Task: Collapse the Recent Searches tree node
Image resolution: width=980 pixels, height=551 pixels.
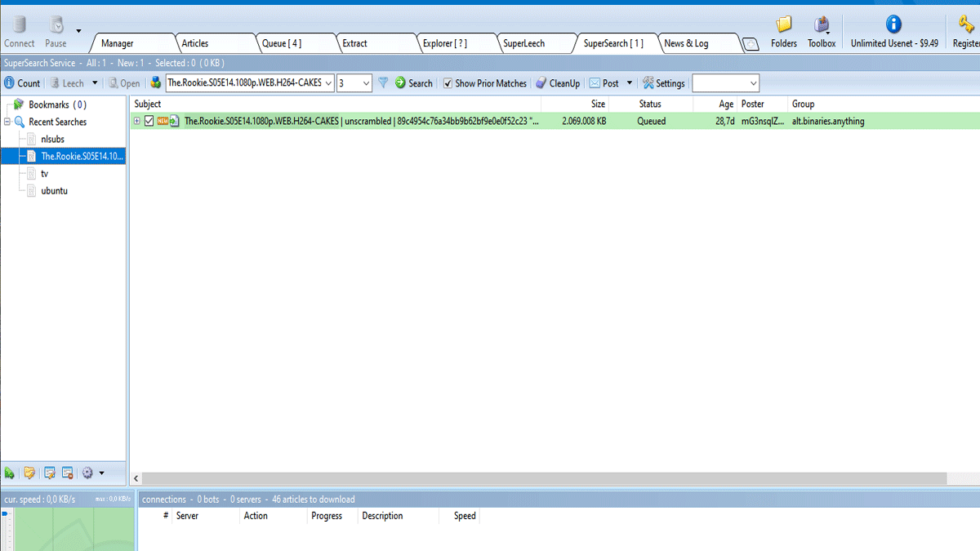Action: coord(7,122)
